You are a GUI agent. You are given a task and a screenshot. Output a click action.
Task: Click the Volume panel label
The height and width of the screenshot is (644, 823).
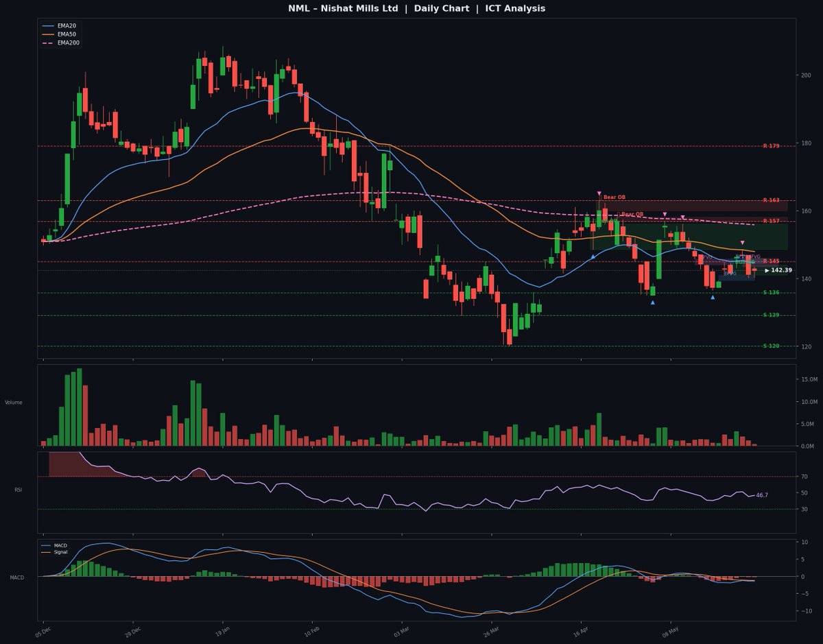click(14, 403)
